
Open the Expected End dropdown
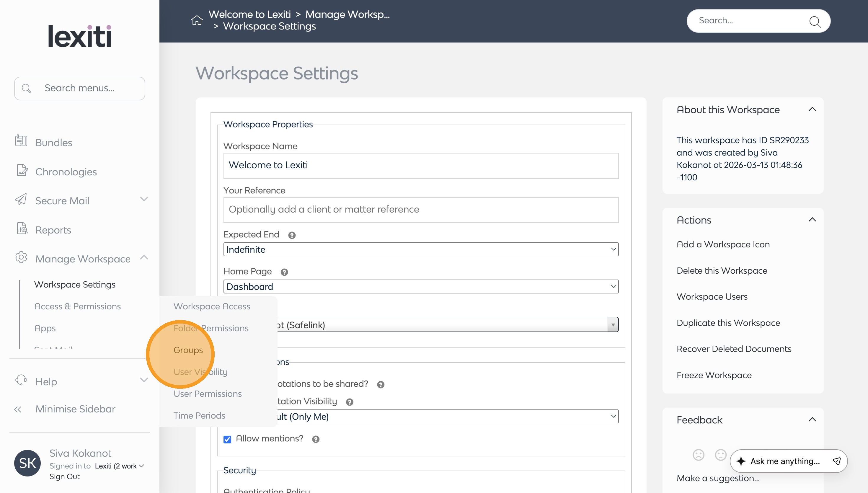[421, 249]
